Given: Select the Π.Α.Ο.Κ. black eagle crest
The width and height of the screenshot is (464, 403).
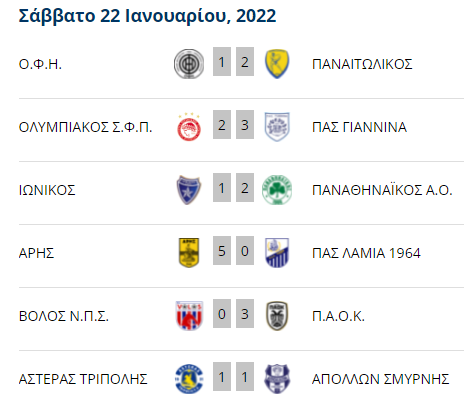Looking at the screenshot, I should tap(277, 316).
